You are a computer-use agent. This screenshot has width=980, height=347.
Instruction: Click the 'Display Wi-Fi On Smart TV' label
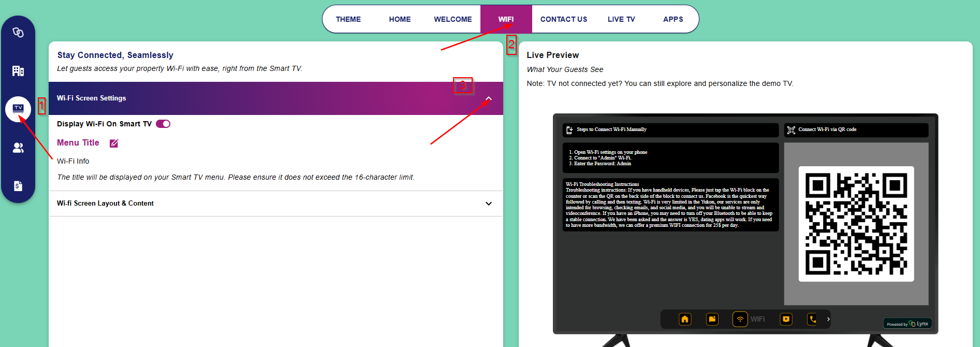pyautogui.click(x=104, y=124)
